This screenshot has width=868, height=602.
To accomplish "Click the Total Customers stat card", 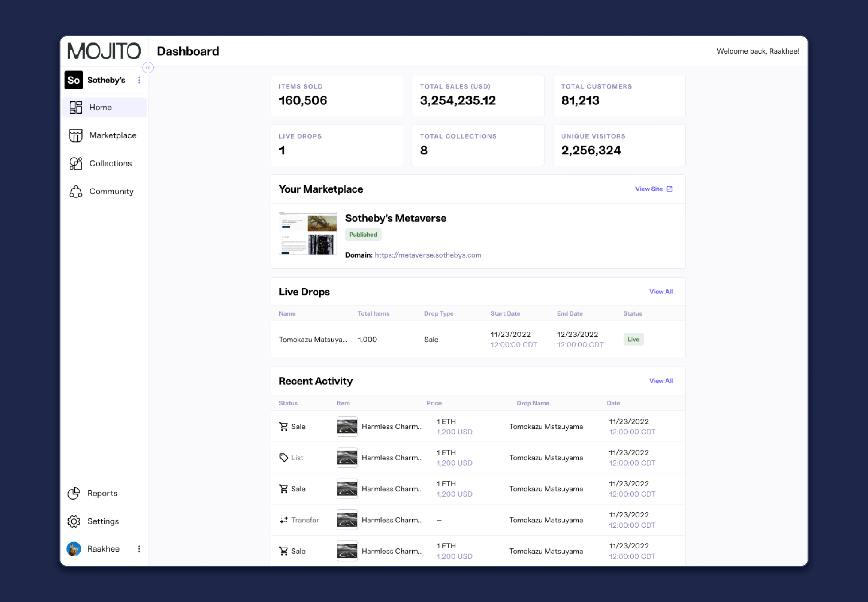I will 619,96.
